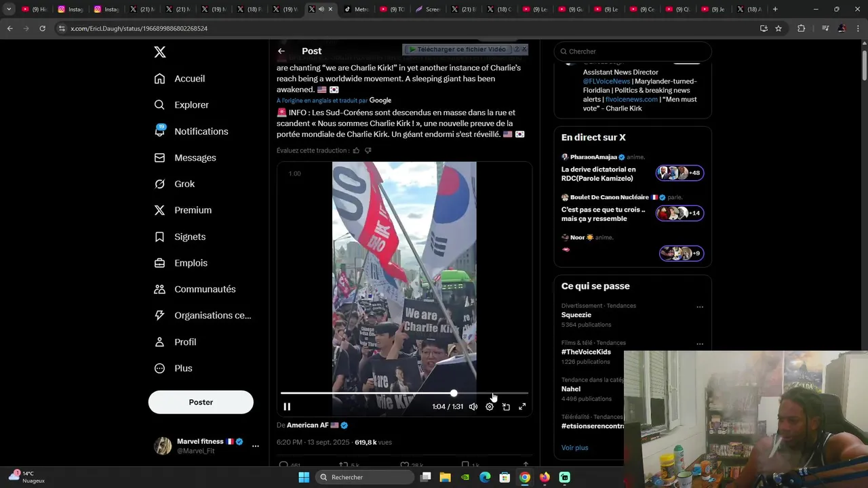Open the X logo home link
The height and width of the screenshot is (488, 868).
[159, 52]
